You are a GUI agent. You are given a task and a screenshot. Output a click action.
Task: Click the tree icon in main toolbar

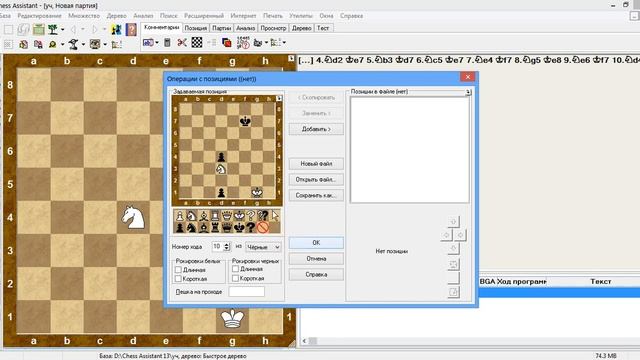click(x=53, y=29)
